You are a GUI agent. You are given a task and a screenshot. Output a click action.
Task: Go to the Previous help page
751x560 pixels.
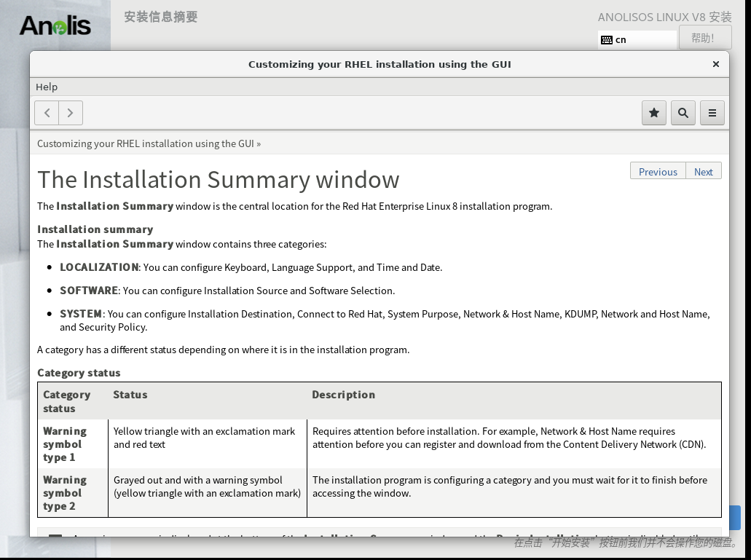[658, 172]
